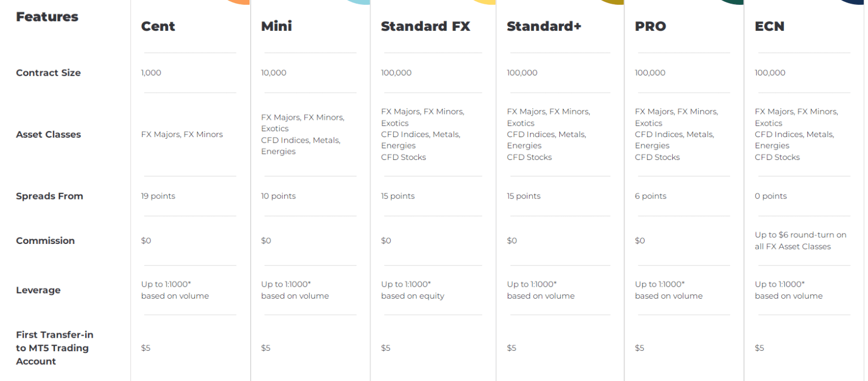Click the Features table heading
The width and height of the screenshot is (868, 381).
(x=47, y=17)
